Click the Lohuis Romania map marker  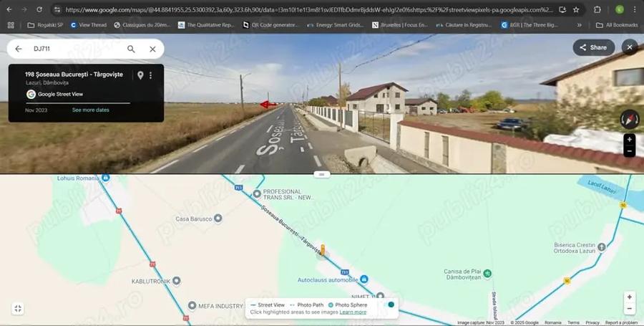pyautogui.click(x=106, y=178)
